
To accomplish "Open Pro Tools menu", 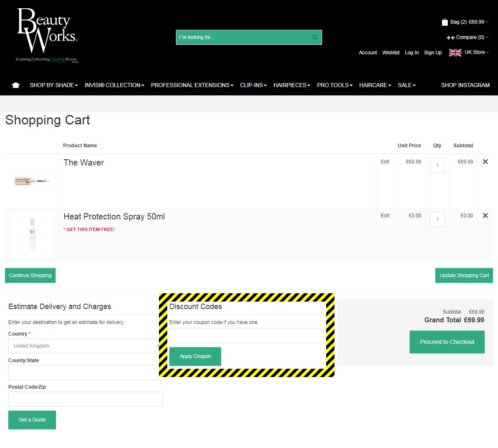I will coord(334,85).
